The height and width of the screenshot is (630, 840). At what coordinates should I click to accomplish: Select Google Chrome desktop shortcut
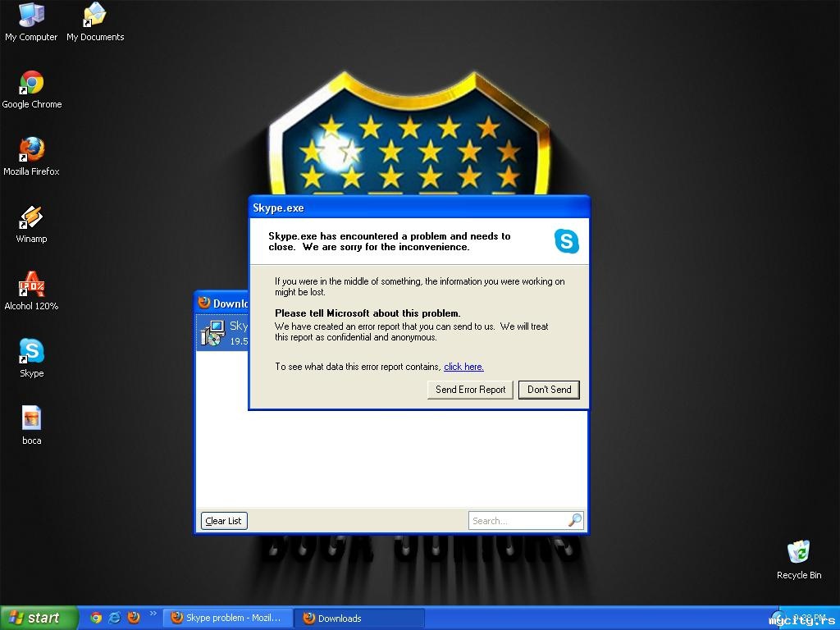[x=32, y=89]
